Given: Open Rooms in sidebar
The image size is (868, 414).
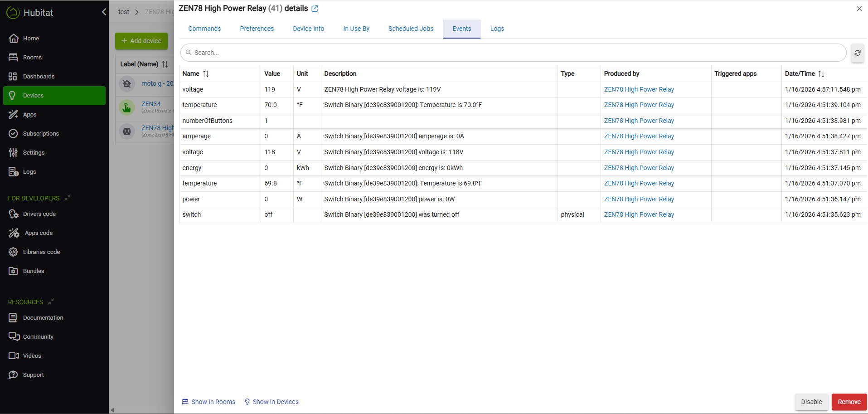Looking at the screenshot, I should 32,58.
